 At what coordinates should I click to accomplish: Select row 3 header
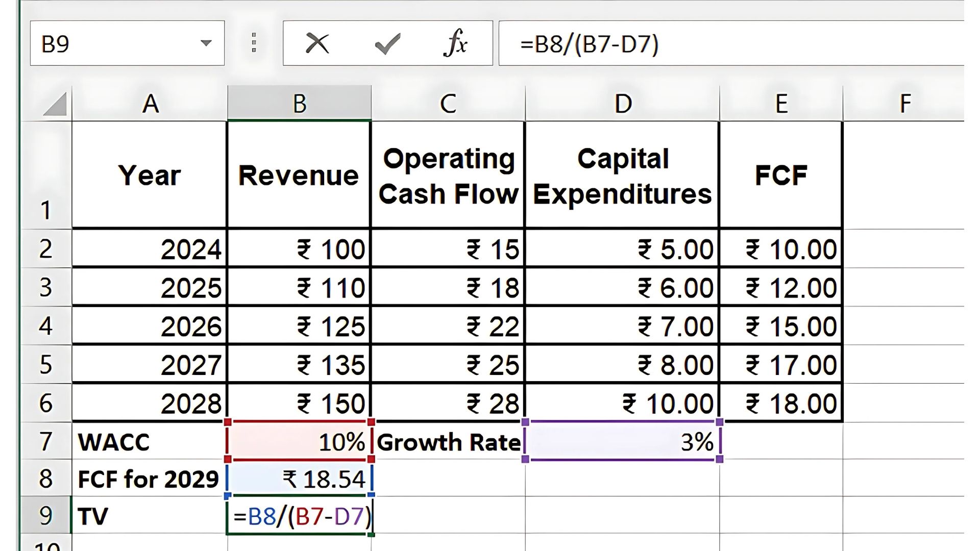(x=45, y=287)
